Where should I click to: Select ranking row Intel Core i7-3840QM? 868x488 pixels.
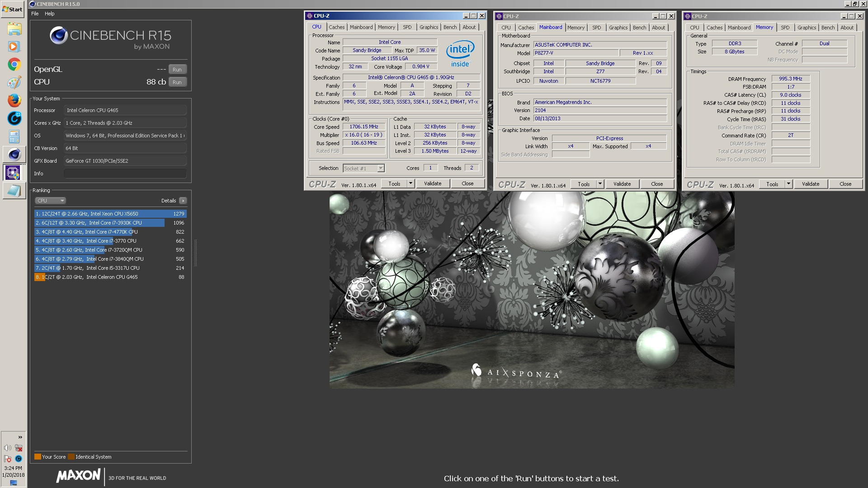(110, 259)
